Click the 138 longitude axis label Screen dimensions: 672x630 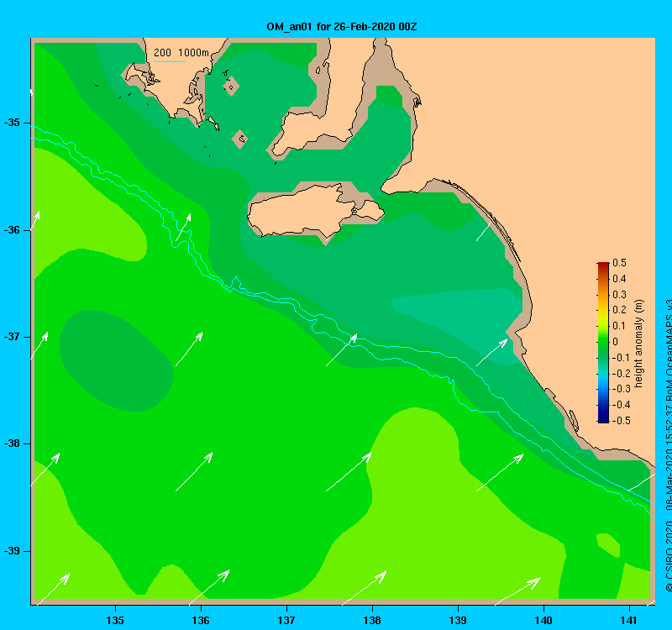click(x=372, y=620)
